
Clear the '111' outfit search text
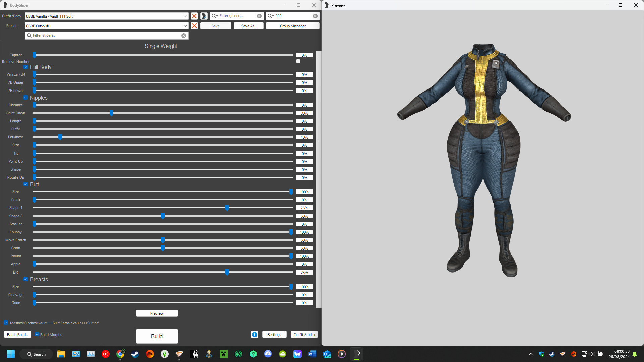point(315,16)
